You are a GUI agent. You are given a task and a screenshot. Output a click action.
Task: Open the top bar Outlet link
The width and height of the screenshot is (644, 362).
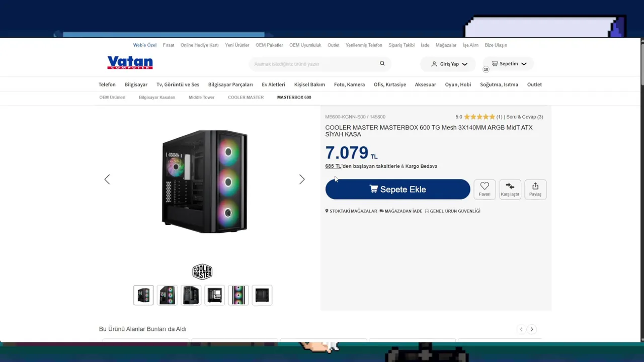[334, 45]
